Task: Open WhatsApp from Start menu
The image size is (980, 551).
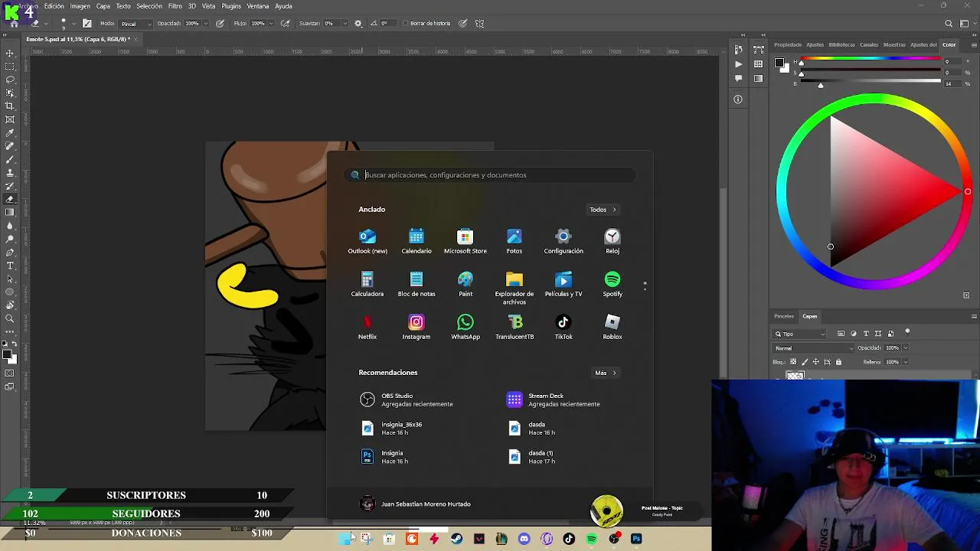Action: coord(465,327)
